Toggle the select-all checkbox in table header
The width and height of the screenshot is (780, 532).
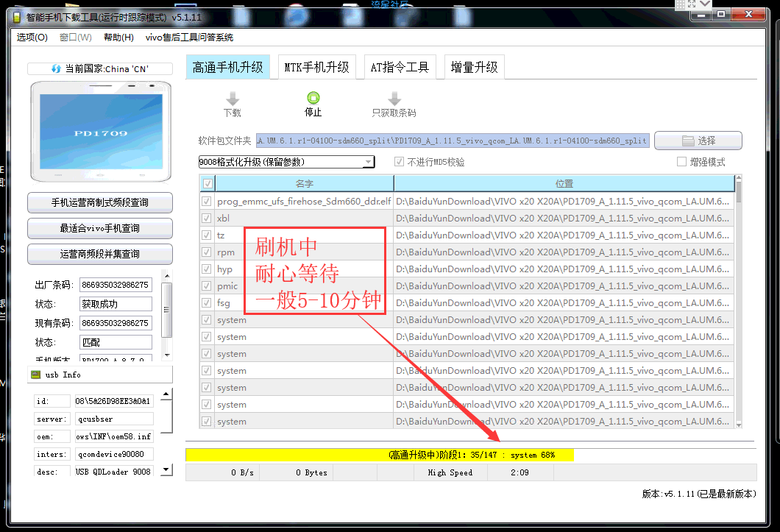coord(208,184)
